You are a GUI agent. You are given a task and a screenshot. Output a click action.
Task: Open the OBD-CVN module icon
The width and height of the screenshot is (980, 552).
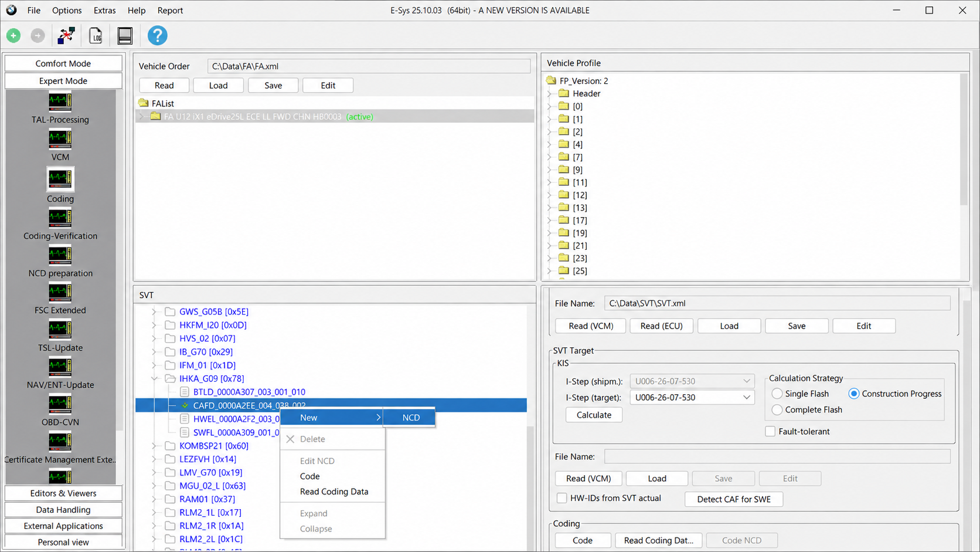pyautogui.click(x=60, y=404)
